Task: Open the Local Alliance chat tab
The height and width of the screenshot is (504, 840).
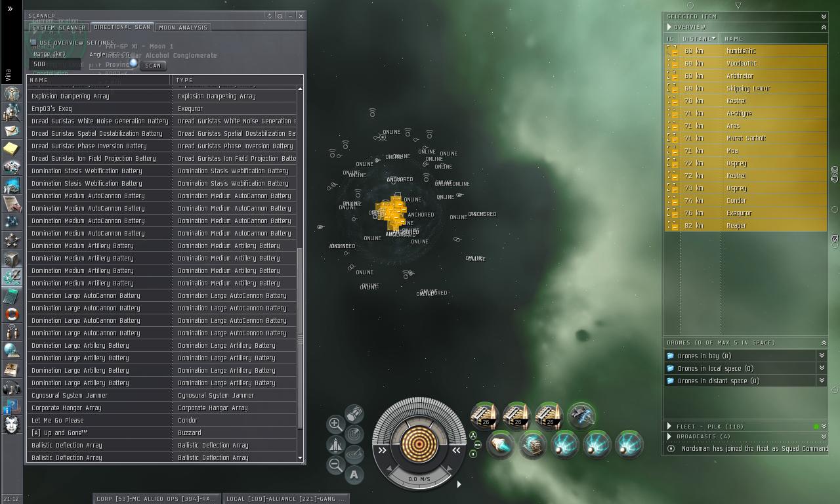Action: [x=285, y=499]
